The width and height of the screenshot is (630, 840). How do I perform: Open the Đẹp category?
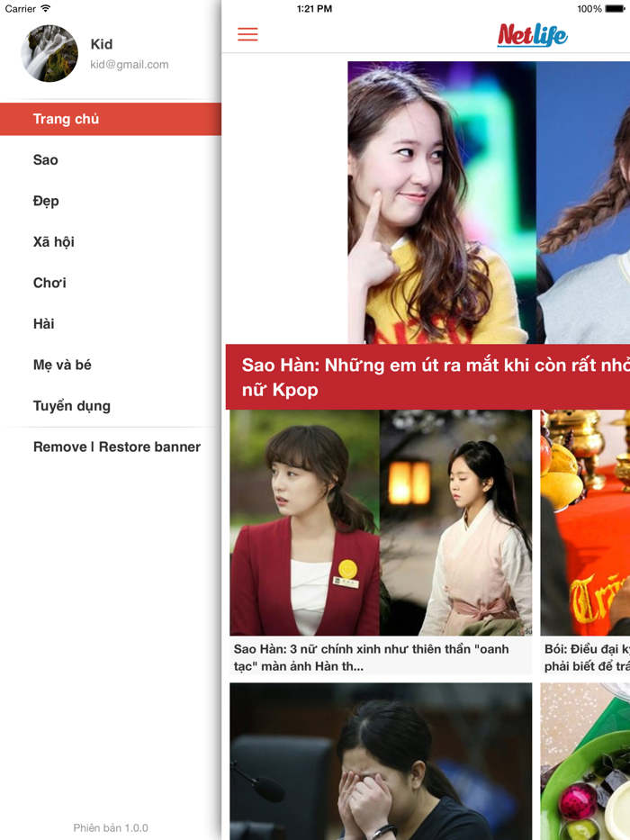coord(111,201)
